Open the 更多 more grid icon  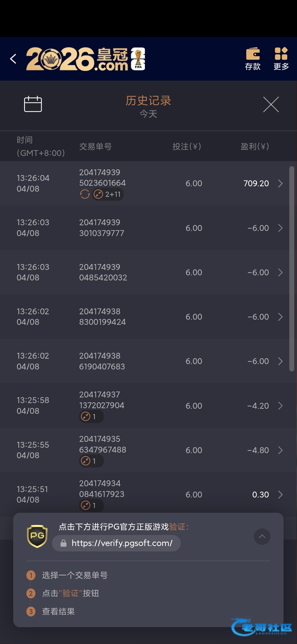pyautogui.click(x=281, y=59)
